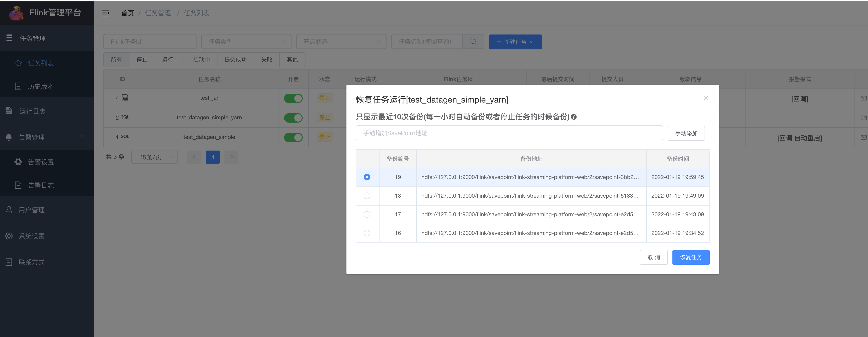Go to 首页 via breadcrumb

click(127, 13)
